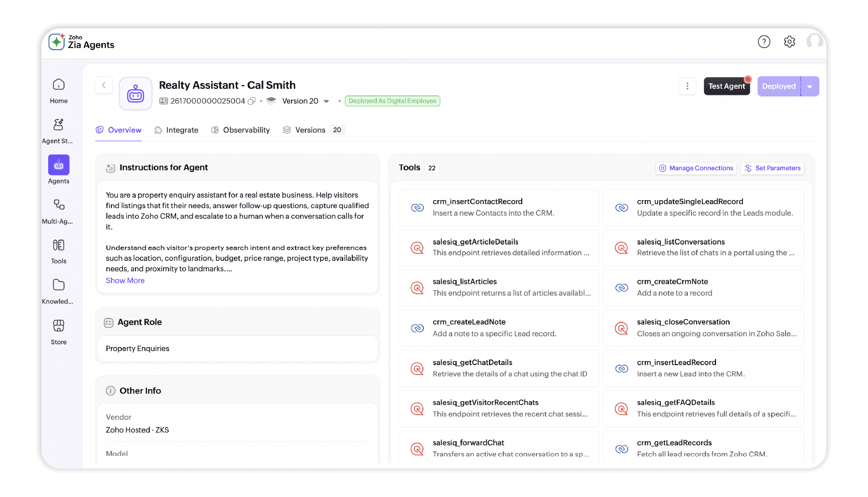Copy the agent ID 2617000000025004

tap(252, 101)
